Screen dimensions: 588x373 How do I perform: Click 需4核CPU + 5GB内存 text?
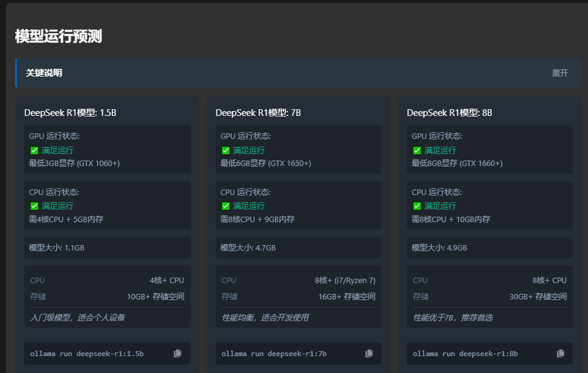tap(66, 220)
